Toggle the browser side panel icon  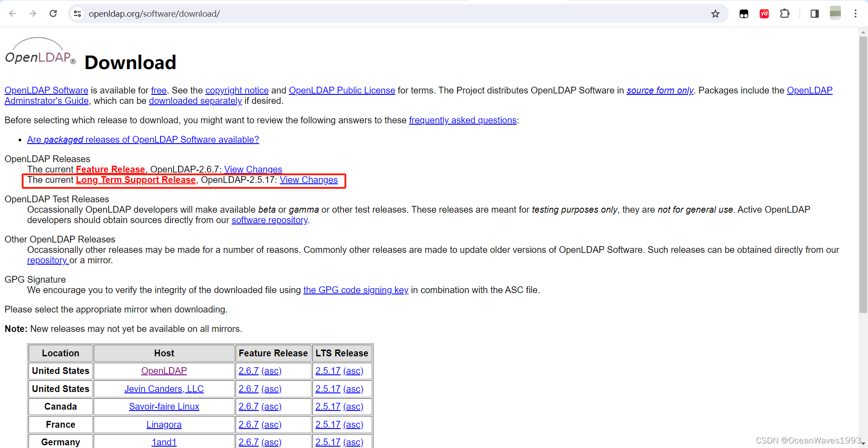pyautogui.click(x=815, y=14)
